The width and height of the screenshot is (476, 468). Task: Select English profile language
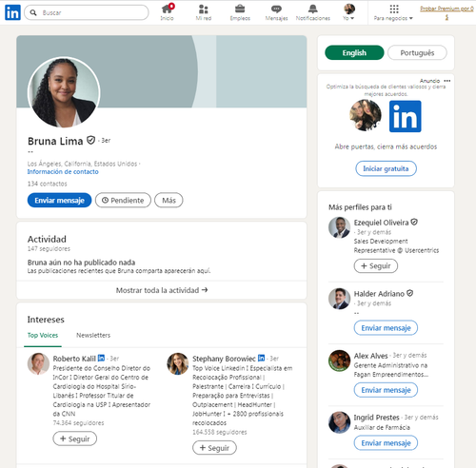(x=354, y=52)
